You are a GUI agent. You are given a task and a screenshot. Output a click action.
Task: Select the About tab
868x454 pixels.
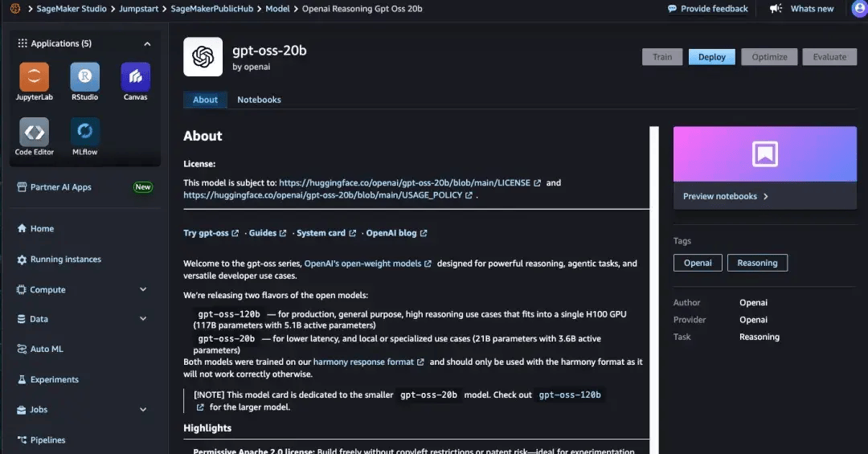point(205,100)
